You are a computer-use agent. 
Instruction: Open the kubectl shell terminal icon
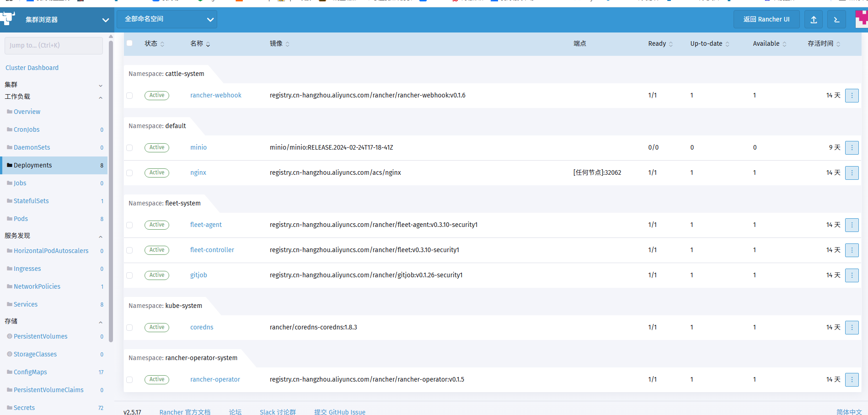[x=836, y=20]
